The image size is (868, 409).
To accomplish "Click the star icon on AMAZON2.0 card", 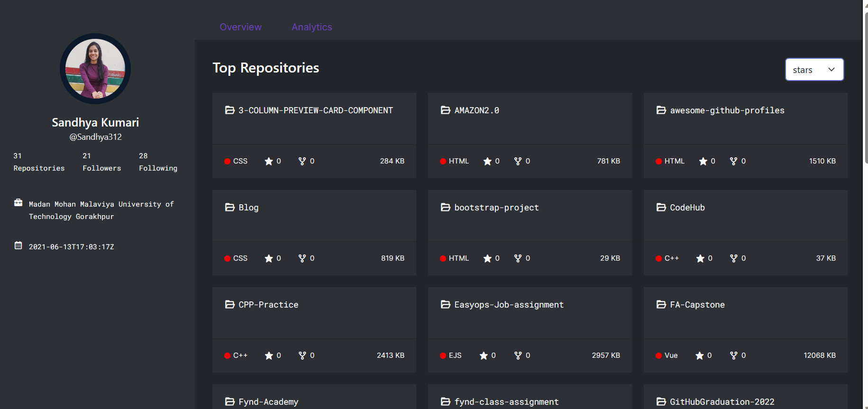I will (487, 162).
